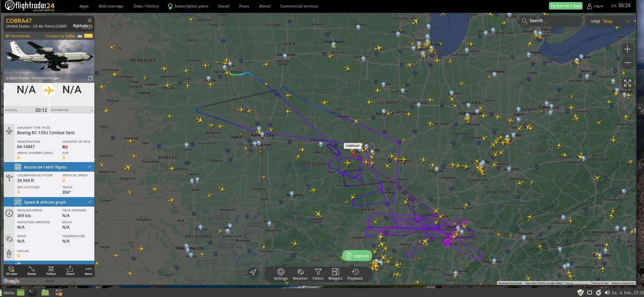The image size is (644, 297).
Task: Click the Des Moines airport pin
Action: [284, 56]
